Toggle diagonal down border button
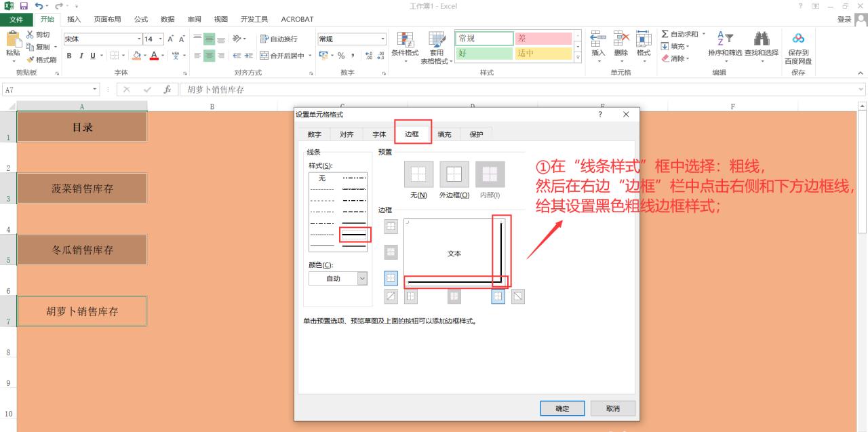This screenshot has width=868, height=432. coord(517,296)
